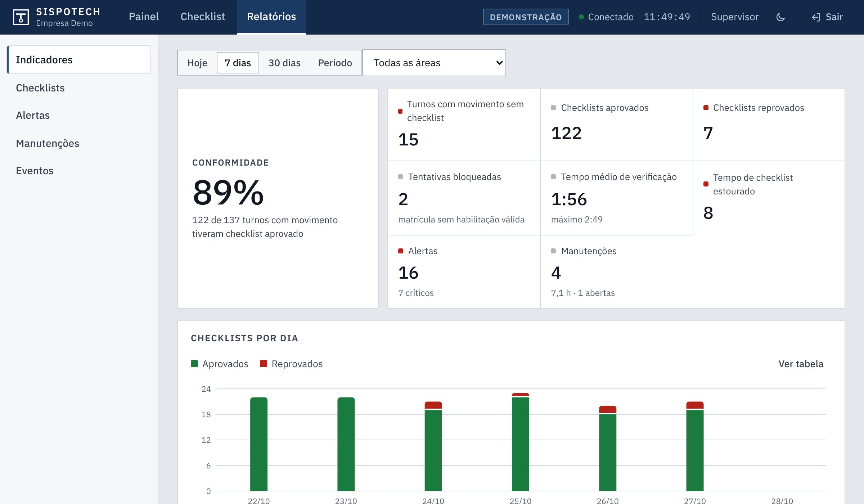This screenshot has width=864, height=504.
Task: Click the 11:49:49 clock display
Action: click(667, 17)
